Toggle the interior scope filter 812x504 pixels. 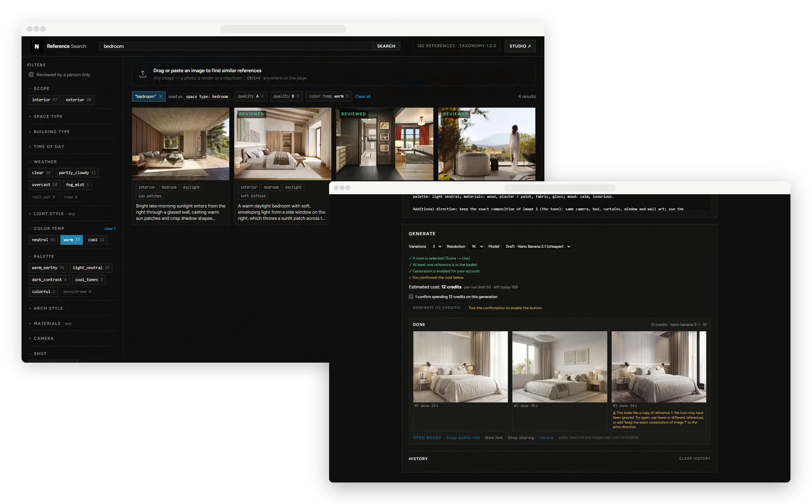point(44,100)
